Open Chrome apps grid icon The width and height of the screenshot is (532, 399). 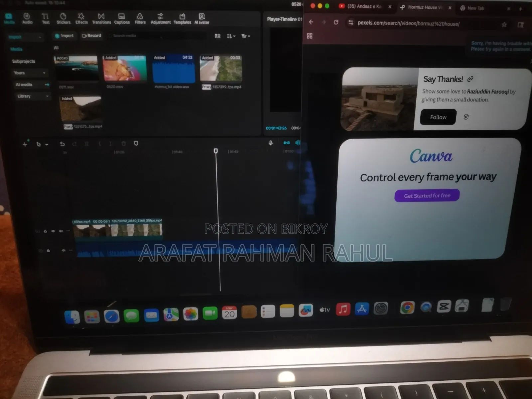tap(310, 36)
